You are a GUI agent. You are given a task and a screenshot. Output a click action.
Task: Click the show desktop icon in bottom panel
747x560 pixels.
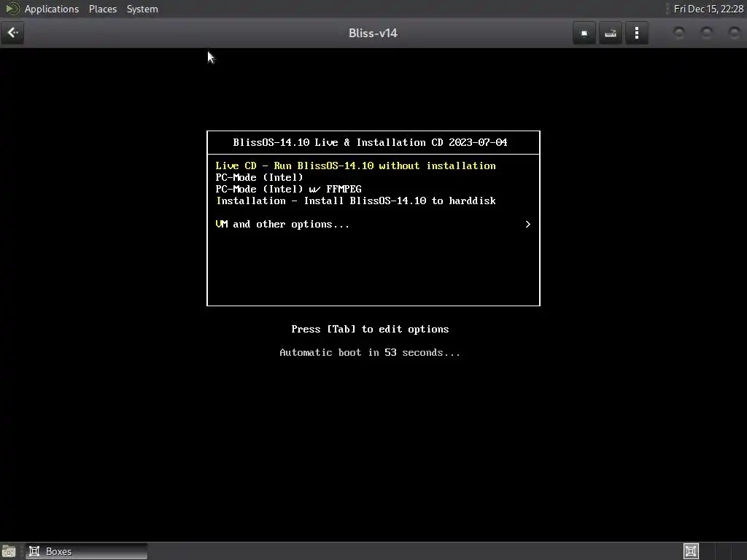point(9,551)
